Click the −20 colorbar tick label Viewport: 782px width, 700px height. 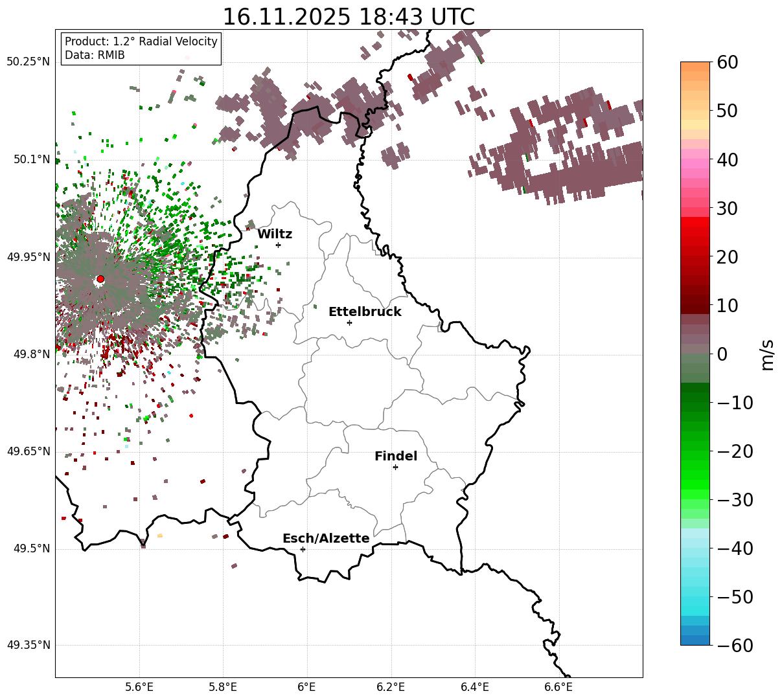pos(735,451)
